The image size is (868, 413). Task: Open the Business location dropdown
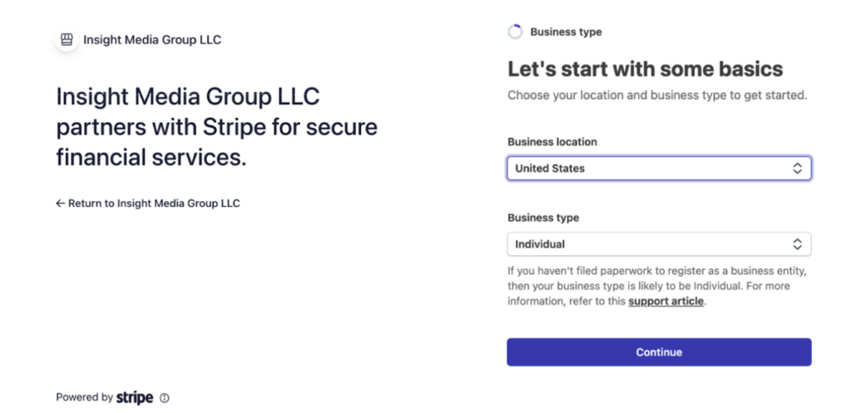coord(659,169)
